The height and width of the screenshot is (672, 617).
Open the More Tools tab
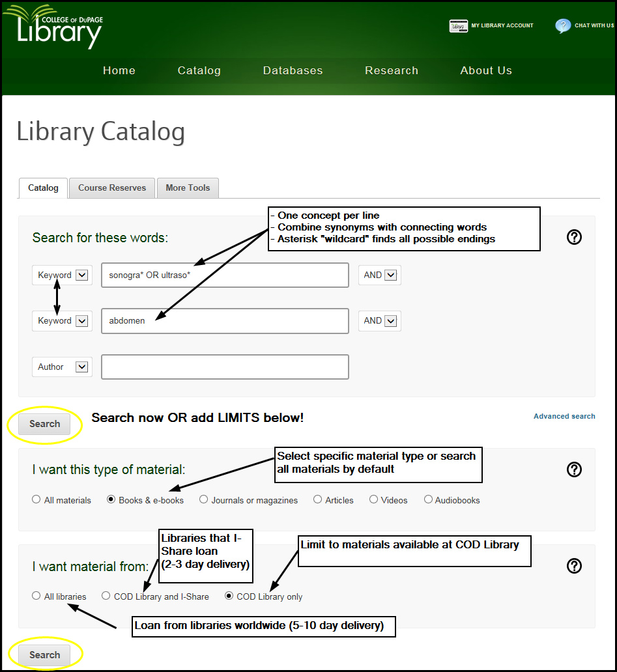coord(188,188)
